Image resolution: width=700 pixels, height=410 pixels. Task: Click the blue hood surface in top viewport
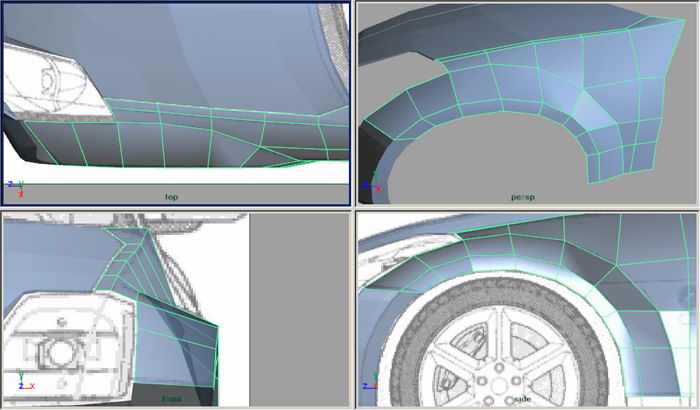coord(200,50)
